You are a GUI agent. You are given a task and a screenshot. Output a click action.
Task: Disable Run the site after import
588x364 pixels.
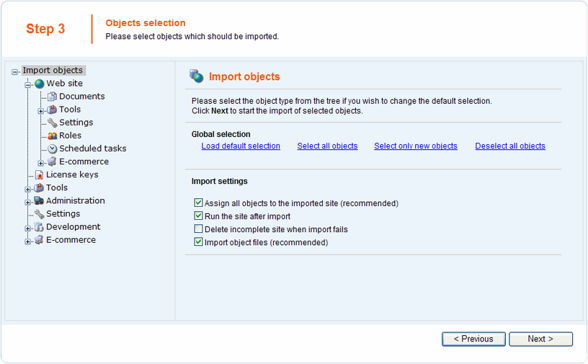(x=199, y=216)
